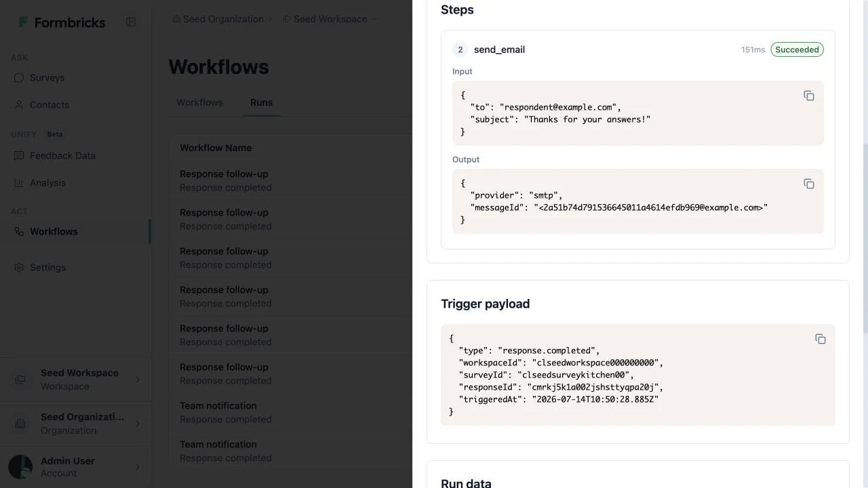The image size is (868, 488).
Task: Click the step number 2 badge
Action: pyautogui.click(x=460, y=49)
